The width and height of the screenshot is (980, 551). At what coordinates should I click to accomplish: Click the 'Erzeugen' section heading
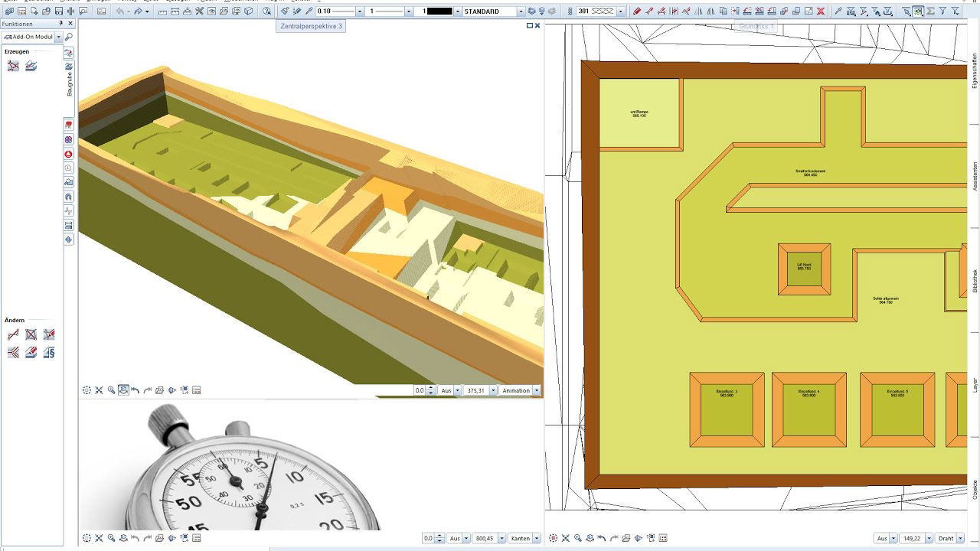(x=17, y=51)
